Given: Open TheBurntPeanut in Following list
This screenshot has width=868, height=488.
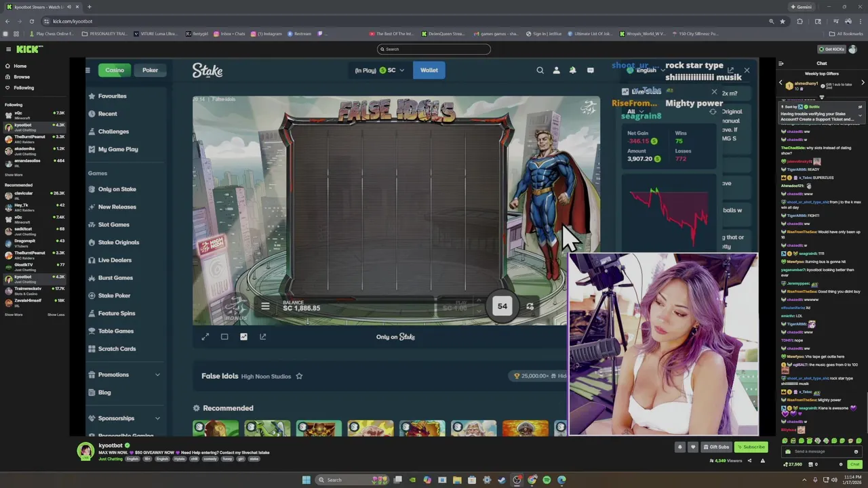Looking at the screenshot, I should (33, 138).
